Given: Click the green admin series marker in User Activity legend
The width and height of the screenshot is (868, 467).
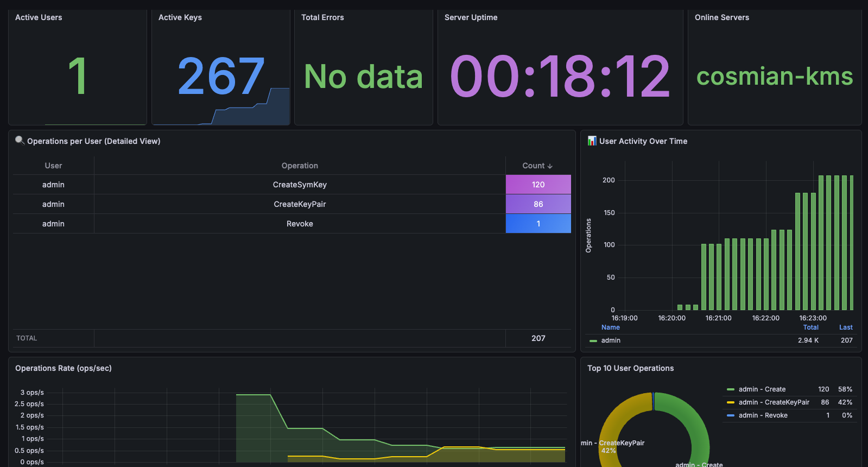Looking at the screenshot, I should 593,341.
